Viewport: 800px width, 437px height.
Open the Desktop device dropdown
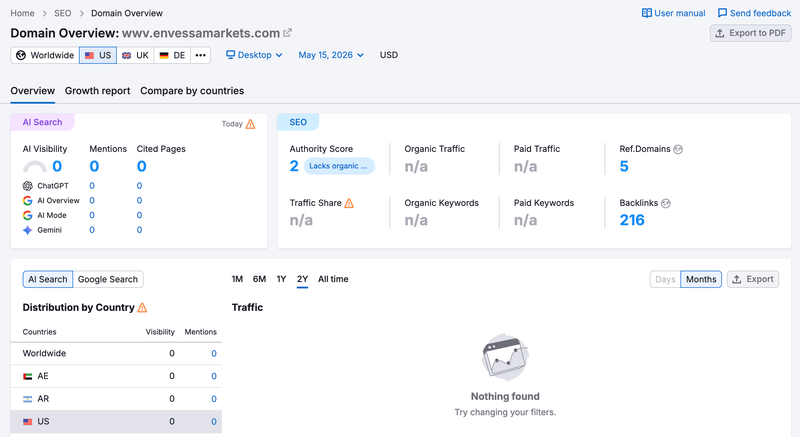tap(254, 55)
